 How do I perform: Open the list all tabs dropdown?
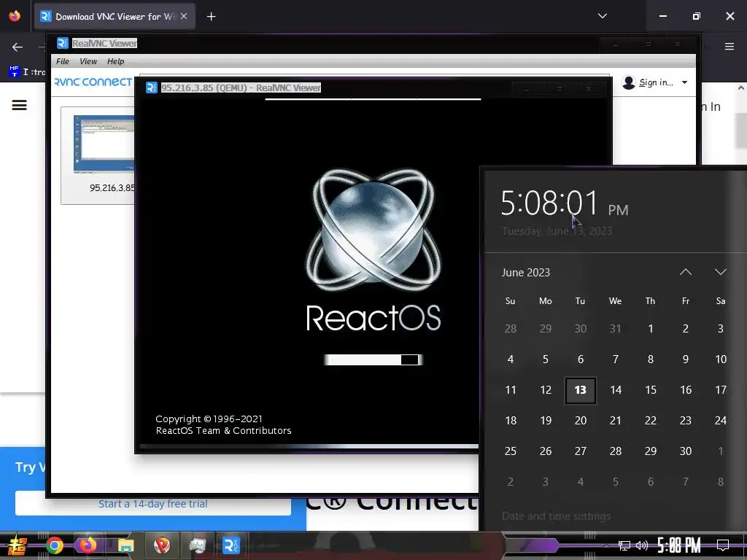click(602, 16)
